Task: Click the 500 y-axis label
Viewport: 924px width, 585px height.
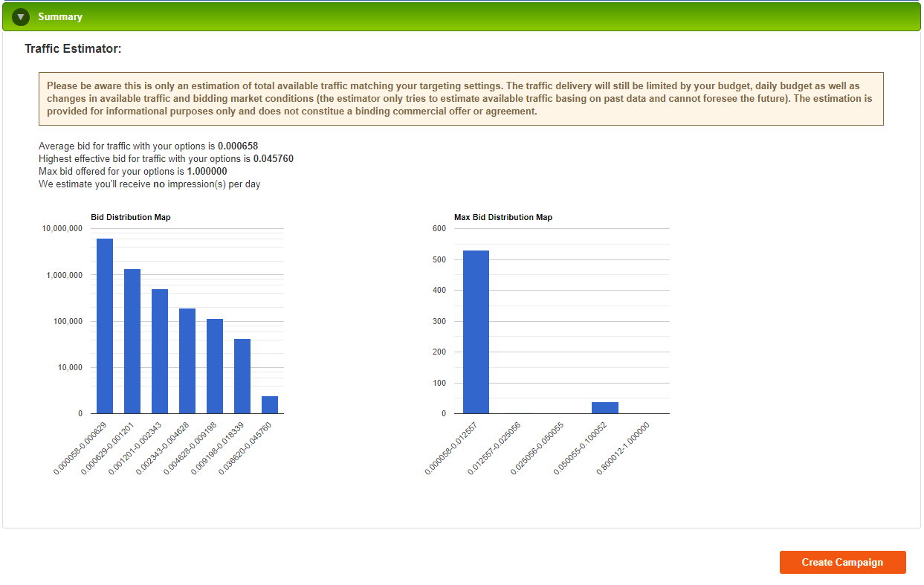Action: click(x=439, y=259)
